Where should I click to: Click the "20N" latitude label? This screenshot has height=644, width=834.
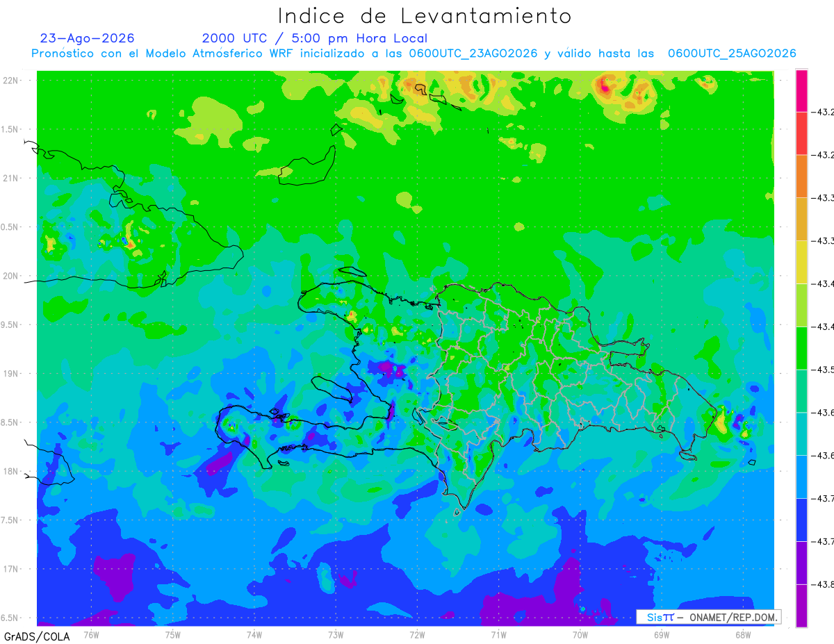point(12,276)
